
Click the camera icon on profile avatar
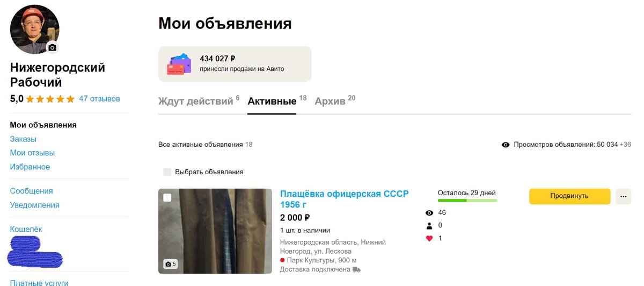coord(52,47)
